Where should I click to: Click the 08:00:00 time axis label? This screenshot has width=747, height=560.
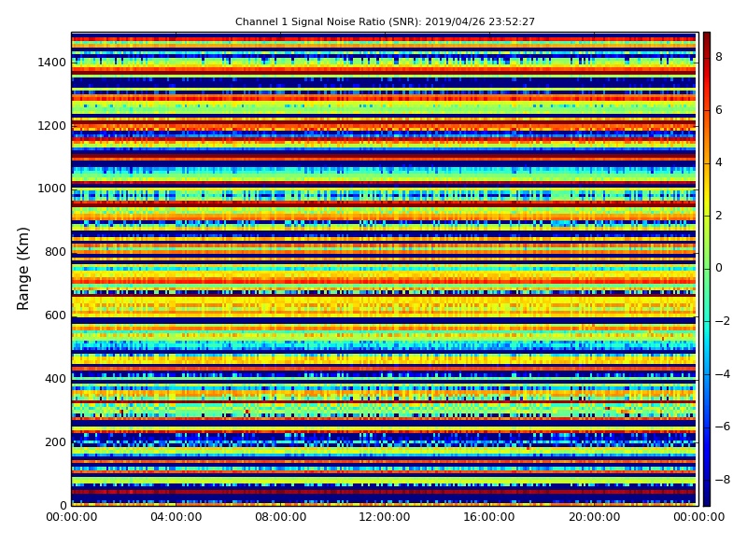coord(281,517)
